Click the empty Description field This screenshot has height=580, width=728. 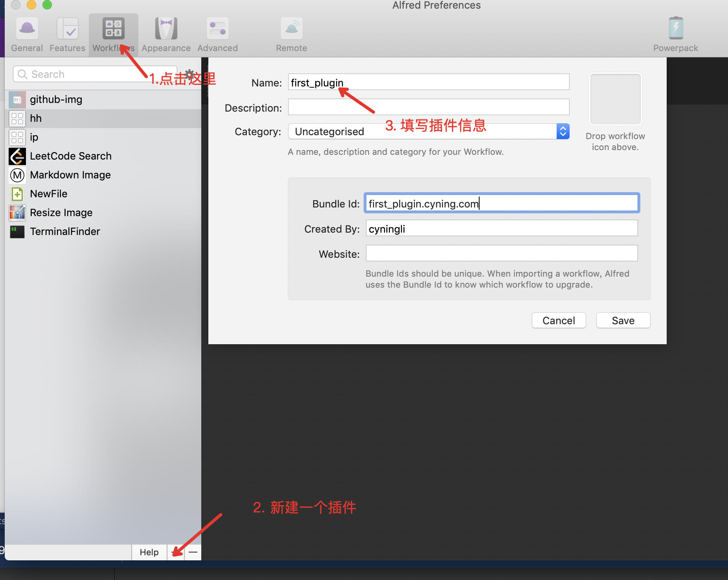pyautogui.click(x=428, y=107)
